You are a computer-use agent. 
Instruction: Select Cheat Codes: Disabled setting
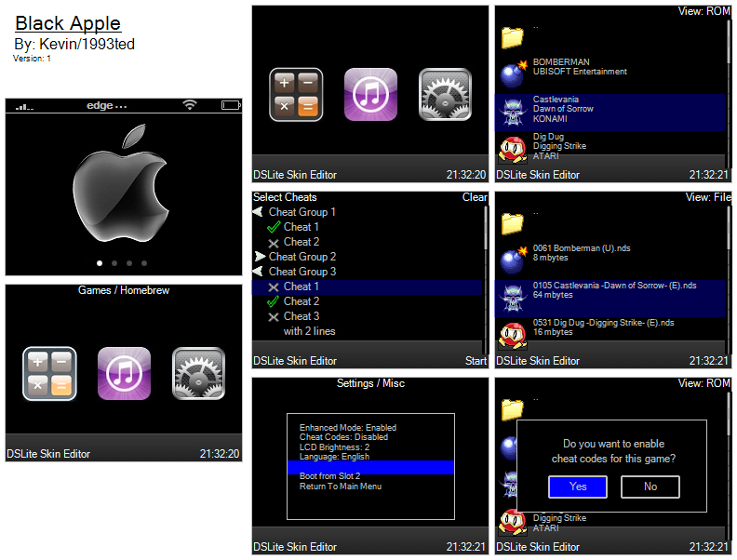pos(343,437)
